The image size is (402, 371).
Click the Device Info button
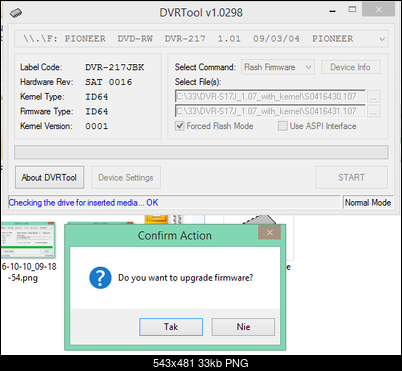[350, 67]
